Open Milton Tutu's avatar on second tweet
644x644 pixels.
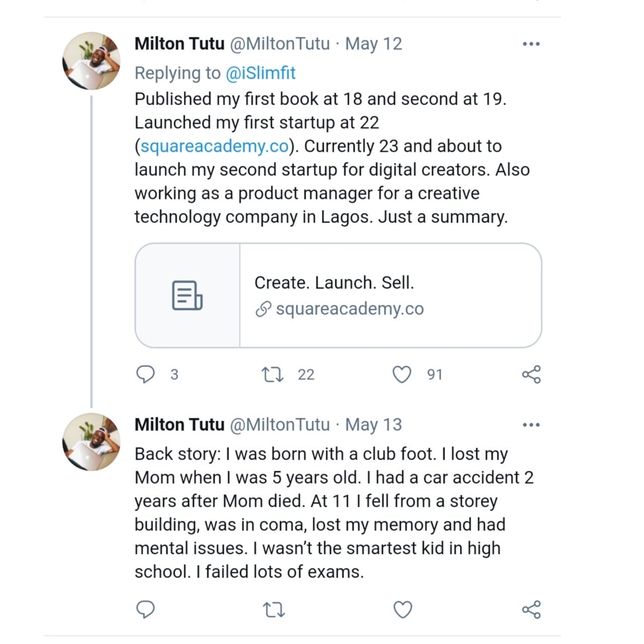point(91,442)
